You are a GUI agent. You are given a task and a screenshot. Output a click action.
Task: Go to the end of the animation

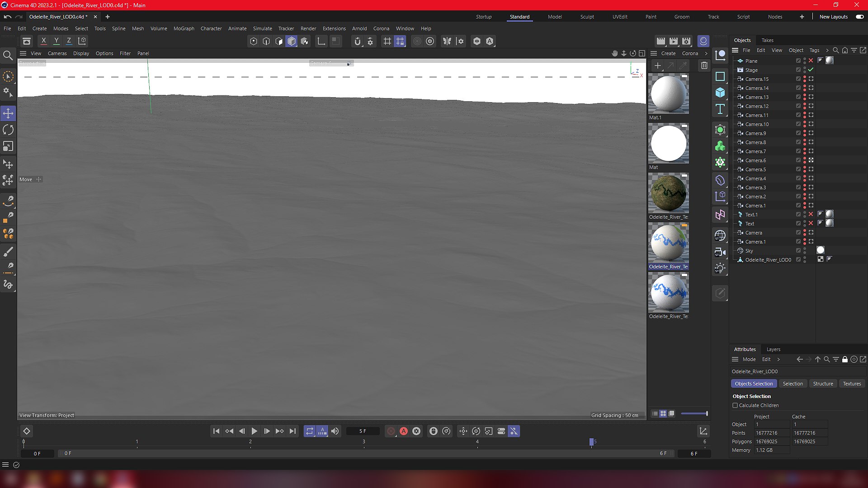[292, 431]
